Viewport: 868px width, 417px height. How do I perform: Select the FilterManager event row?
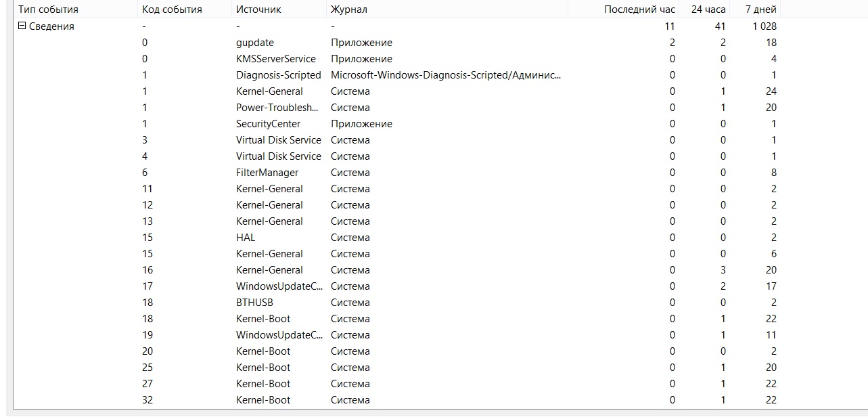267,173
